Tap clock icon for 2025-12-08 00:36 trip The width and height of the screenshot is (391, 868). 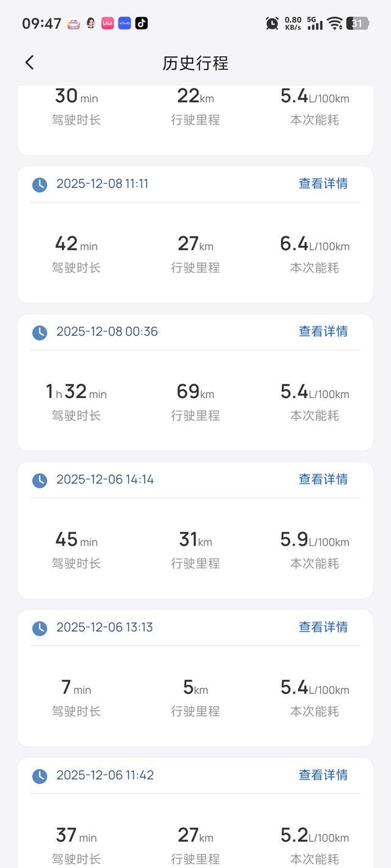(40, 332)
